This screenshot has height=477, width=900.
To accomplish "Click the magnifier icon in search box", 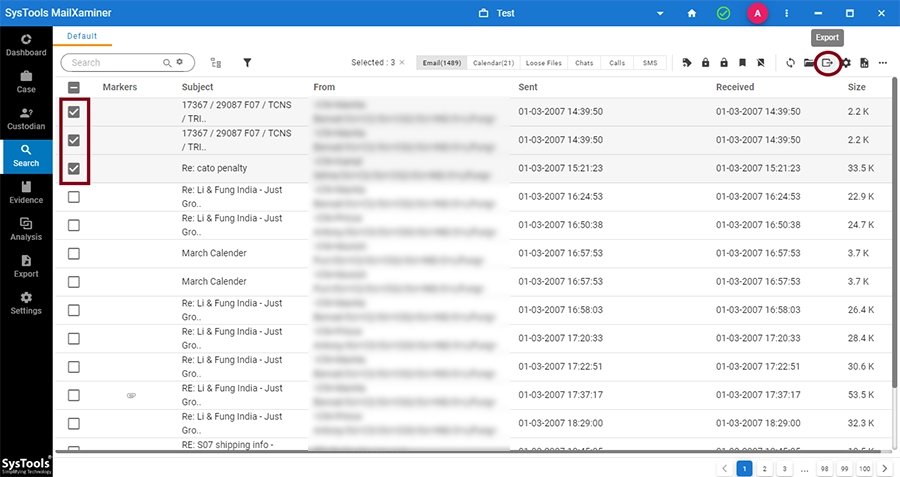I will point(167,63).
